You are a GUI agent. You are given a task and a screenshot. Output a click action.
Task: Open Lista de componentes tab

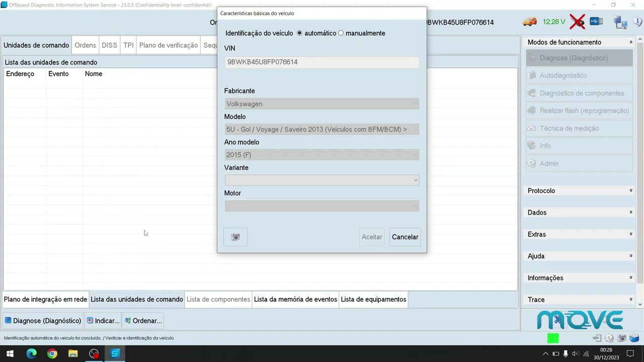[218, 299]
